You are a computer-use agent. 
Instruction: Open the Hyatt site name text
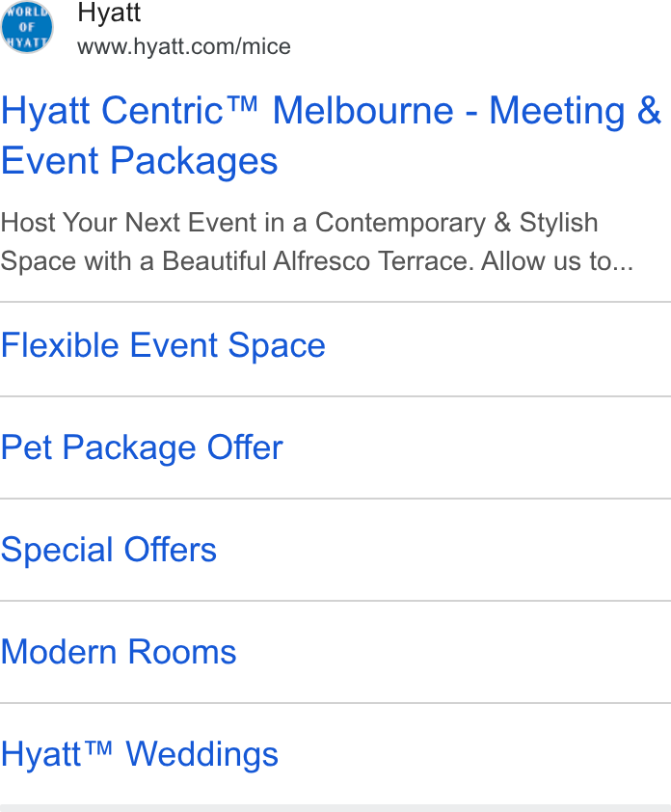109,13
